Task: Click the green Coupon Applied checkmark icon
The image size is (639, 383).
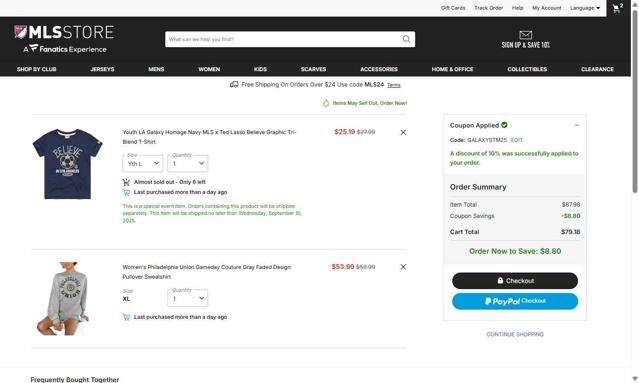Action: click(x=504, y=125)
